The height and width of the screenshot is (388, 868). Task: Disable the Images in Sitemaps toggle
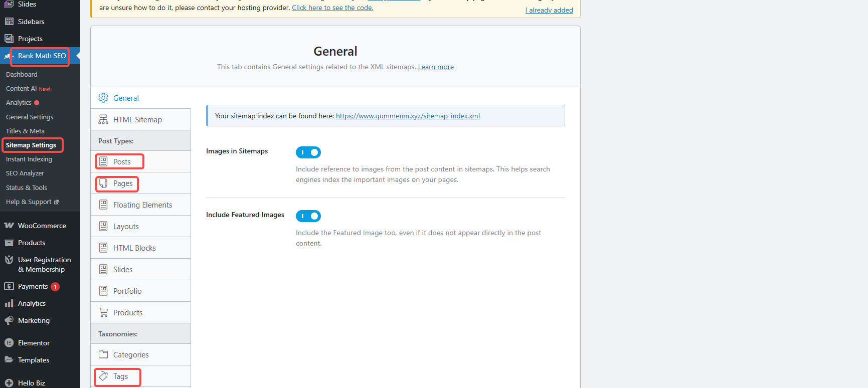tap(308, 152)
